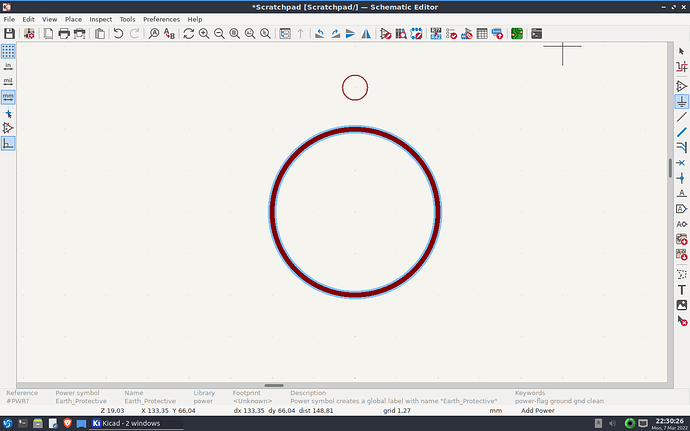Image resolution: width=690 pixels, height=431 pixels.
Task: Select the Add Wire tool
Action: 682,117
